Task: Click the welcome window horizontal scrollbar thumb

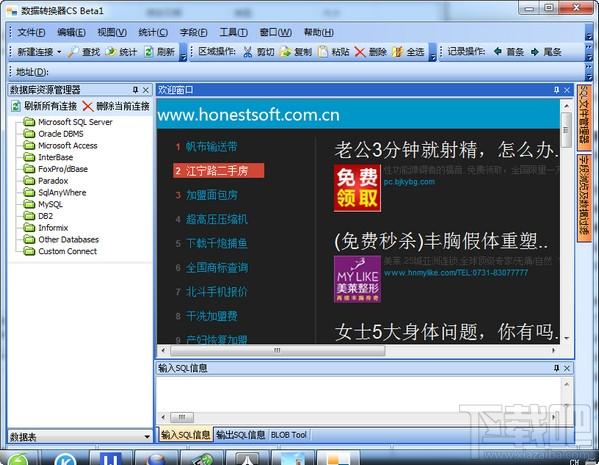Action: coord(278,350)
